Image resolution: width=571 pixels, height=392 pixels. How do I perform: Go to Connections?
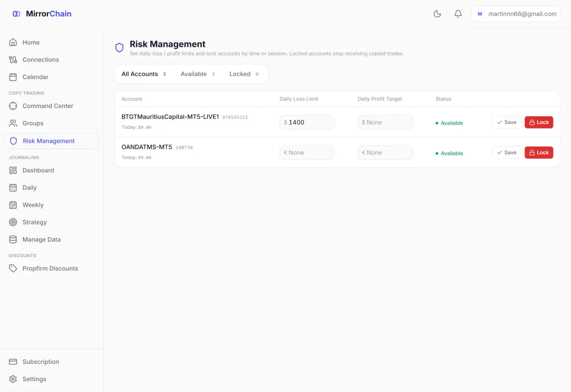coord(52,60)
